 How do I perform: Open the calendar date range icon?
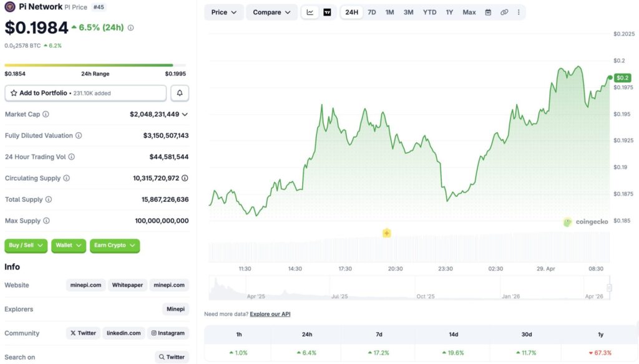[489, 12]
